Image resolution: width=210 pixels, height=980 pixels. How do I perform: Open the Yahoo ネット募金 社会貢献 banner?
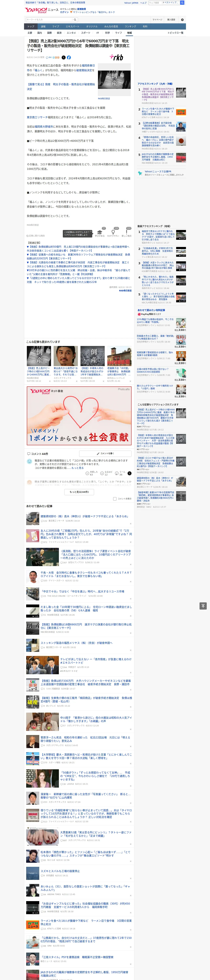click(79, 416)
